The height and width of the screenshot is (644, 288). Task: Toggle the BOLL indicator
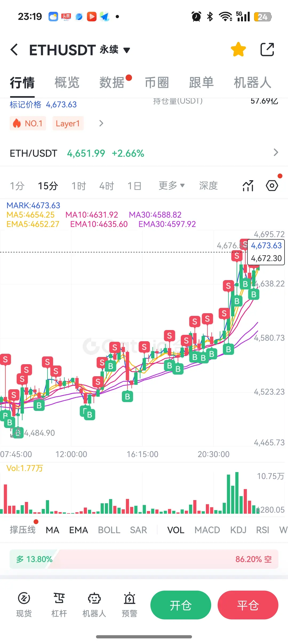tap(109, 530)
